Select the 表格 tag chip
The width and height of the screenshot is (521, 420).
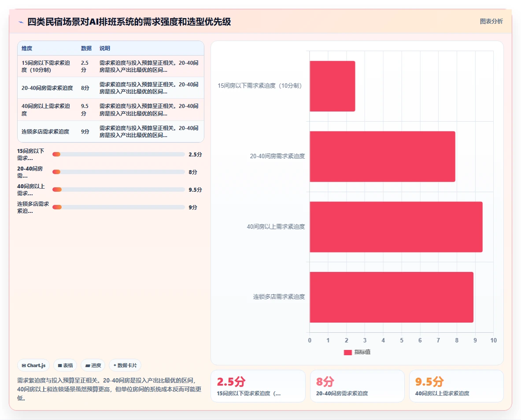(65, 365)
